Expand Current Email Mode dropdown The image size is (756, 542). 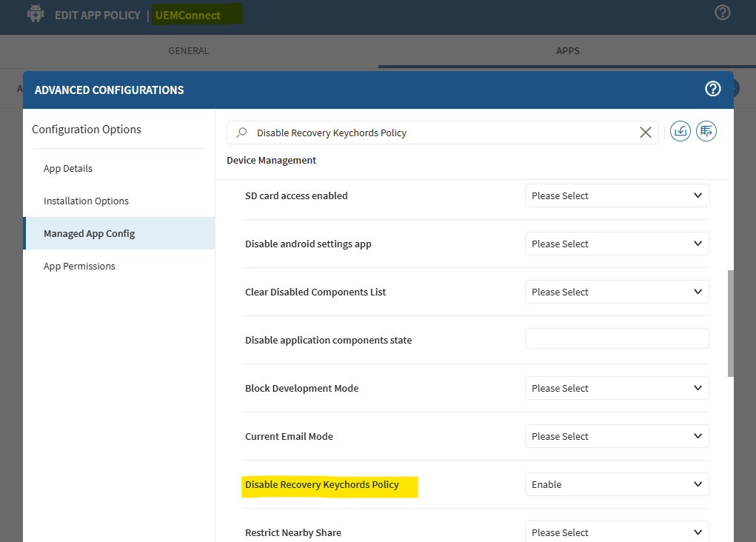pyautogui.click(x=617, y=436)
